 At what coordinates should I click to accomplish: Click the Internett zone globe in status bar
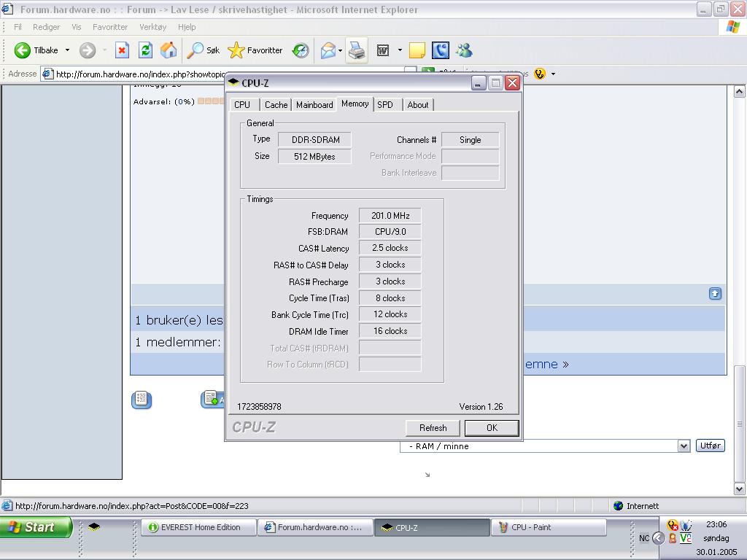[618, 506]
